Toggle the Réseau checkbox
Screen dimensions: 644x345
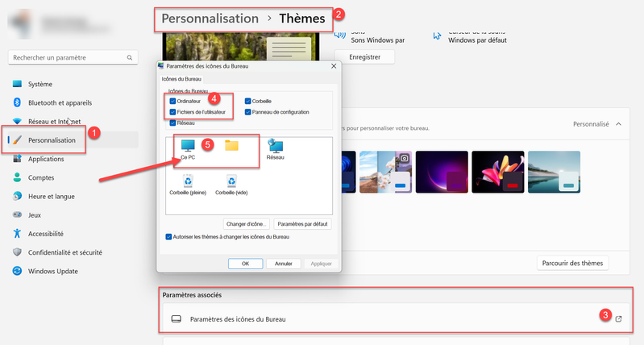tap(172, 123)
